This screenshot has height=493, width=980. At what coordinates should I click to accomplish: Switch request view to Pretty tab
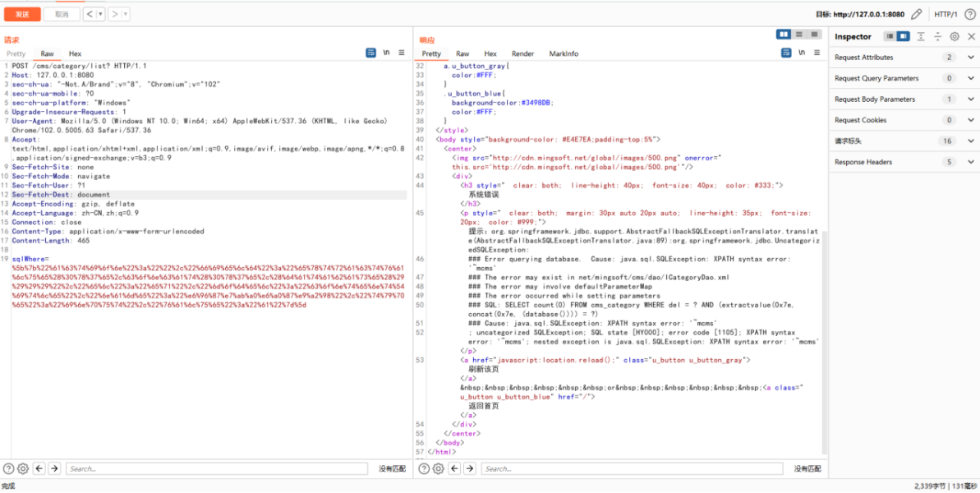pyautogui.click(x=16, y=53)
